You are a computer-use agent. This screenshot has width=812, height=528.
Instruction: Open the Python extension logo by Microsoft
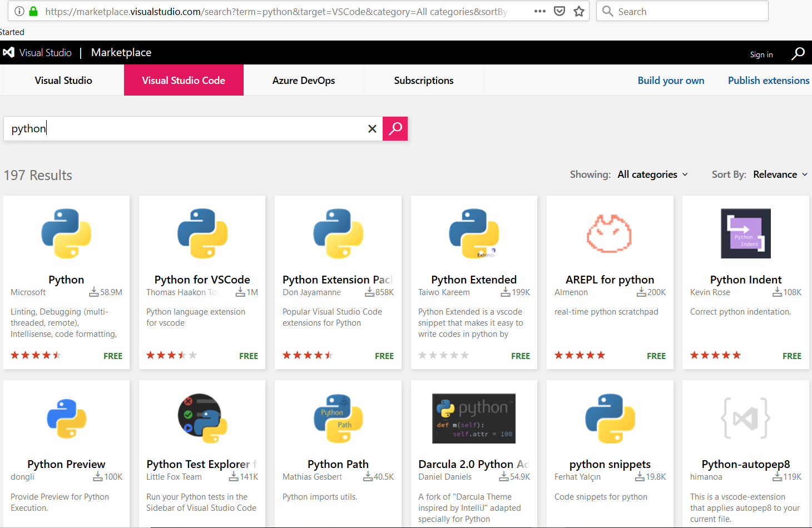point(66,233)
